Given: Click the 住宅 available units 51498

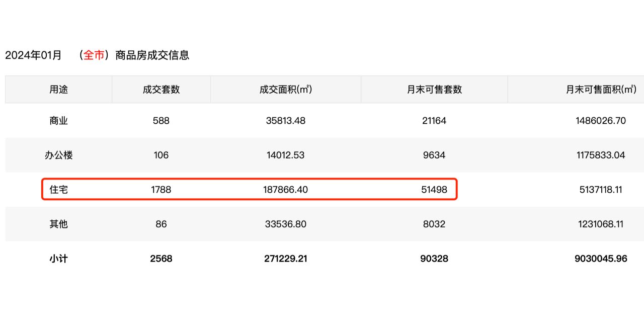Looking at the screenshot, I should pyautogui.click(x=434, y=190).
